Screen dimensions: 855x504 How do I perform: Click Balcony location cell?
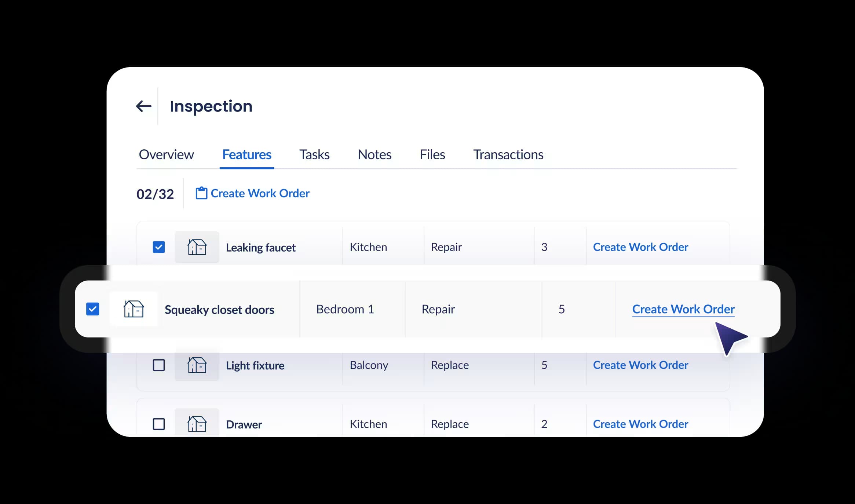pos(369,365)
